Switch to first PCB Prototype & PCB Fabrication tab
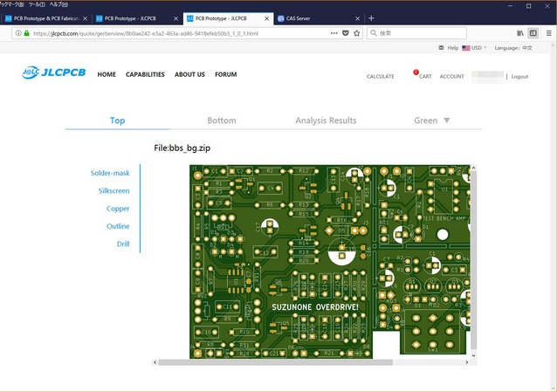 click(x=46, y=18)
